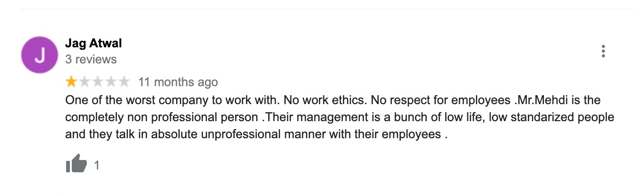Like the review with the thumbs-up icon
644x195 pixels.
[x=76, y=165]
